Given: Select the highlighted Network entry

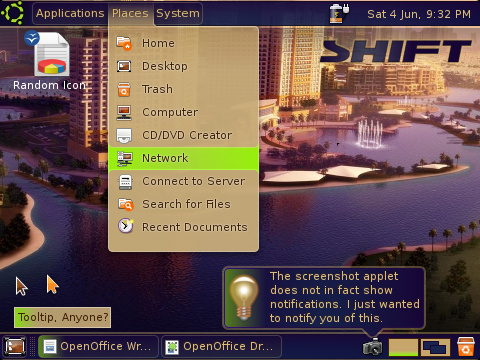Looking at the screenshot, I should 183,158.
